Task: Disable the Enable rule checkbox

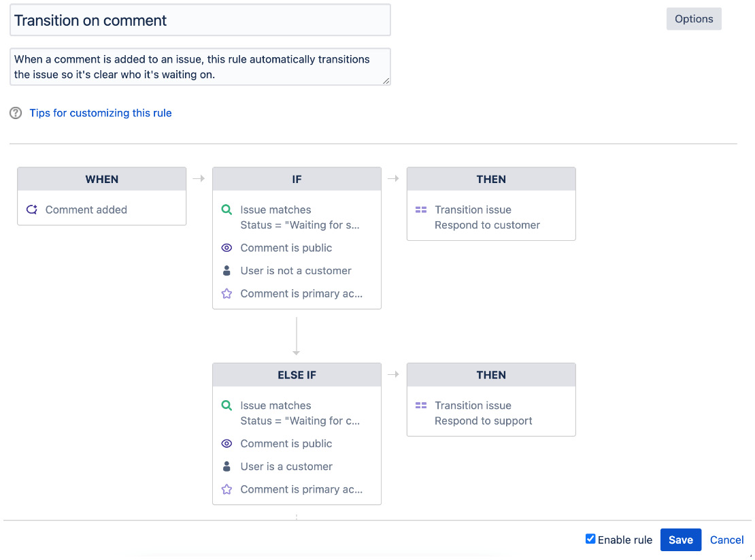Action: [x=590, y=538]
